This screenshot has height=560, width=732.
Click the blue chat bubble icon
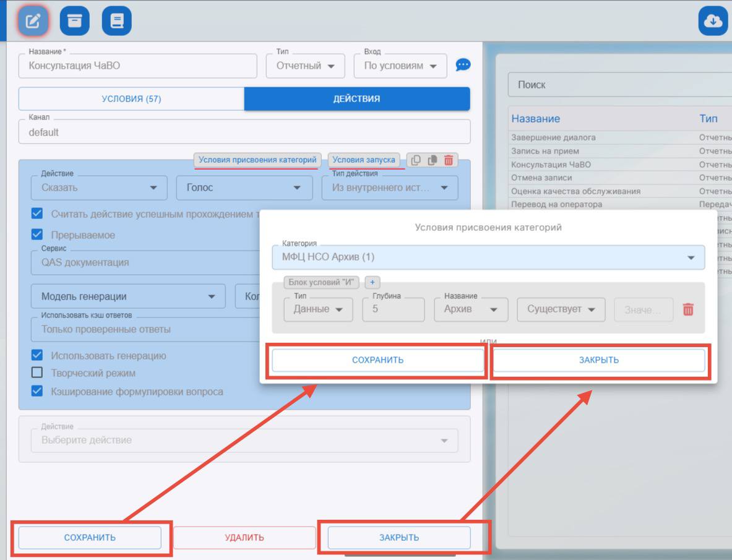coord(463,65)
